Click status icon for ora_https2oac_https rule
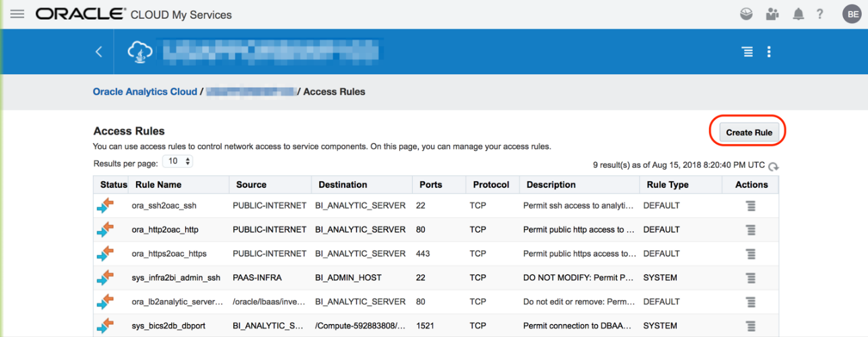This screenshot has height=337, width=868. [x=105, y=254]
